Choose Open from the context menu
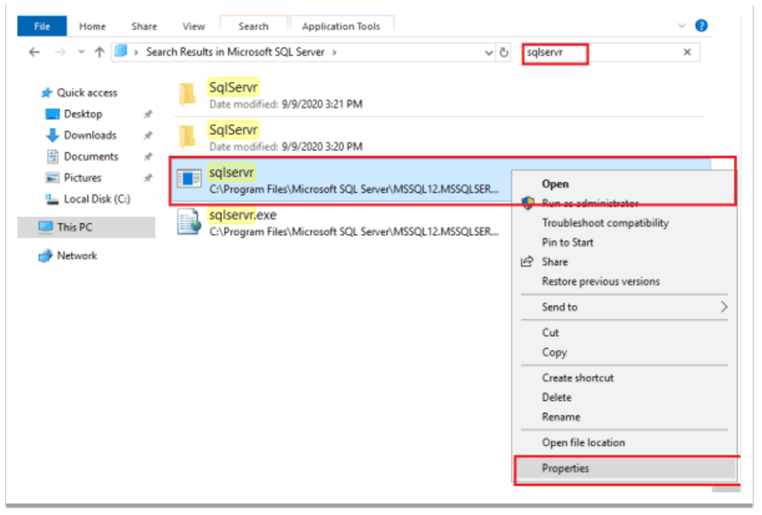This screenshot has height=515, width=762. click(555, 184)
